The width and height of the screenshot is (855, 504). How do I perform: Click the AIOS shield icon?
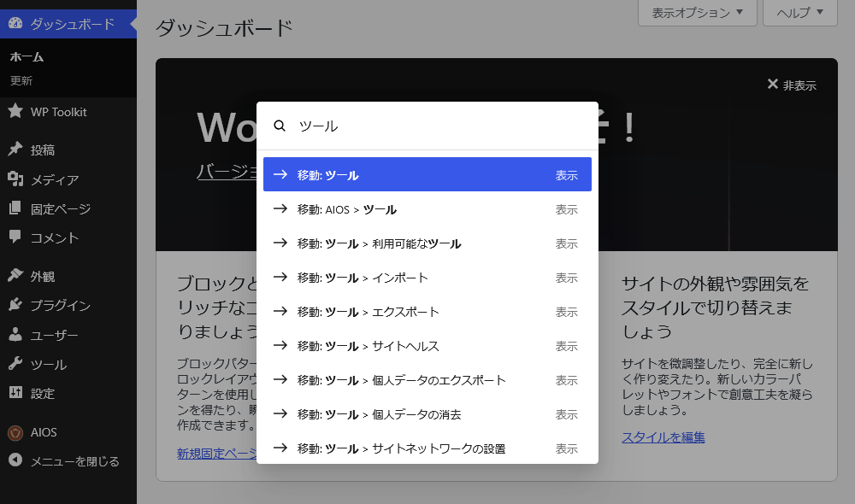(x=15, y=432)
